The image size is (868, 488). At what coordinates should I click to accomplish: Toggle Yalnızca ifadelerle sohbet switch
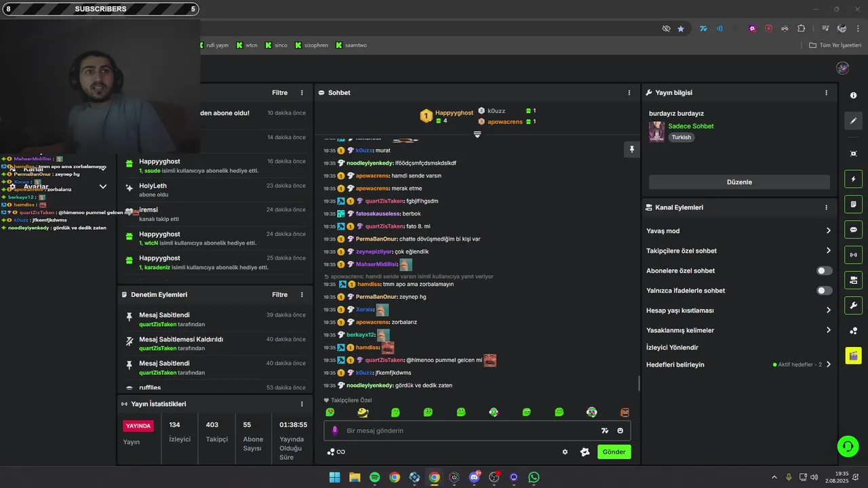[824, 290]
